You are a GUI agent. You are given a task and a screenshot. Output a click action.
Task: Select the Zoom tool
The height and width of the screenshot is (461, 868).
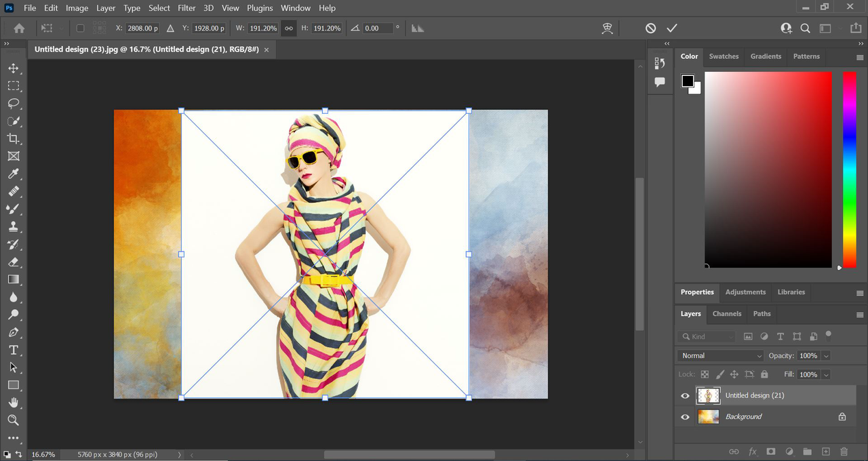[x=13, y=420]
